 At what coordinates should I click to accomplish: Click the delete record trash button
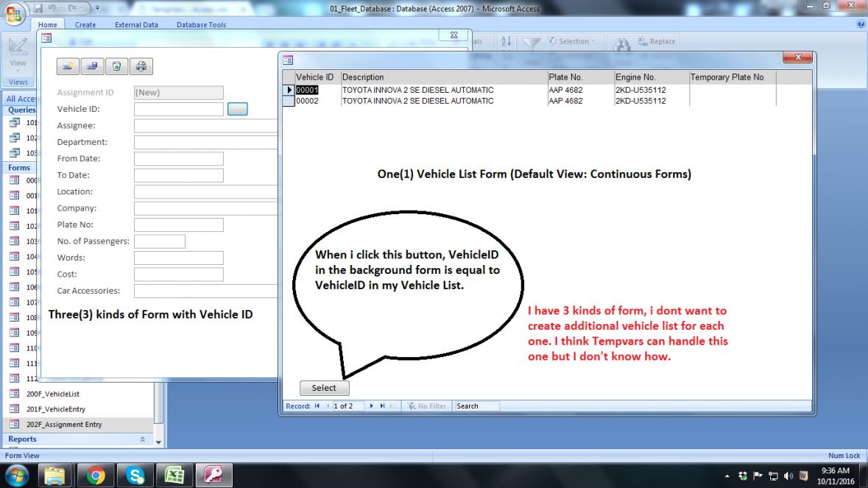coord(116,66)
